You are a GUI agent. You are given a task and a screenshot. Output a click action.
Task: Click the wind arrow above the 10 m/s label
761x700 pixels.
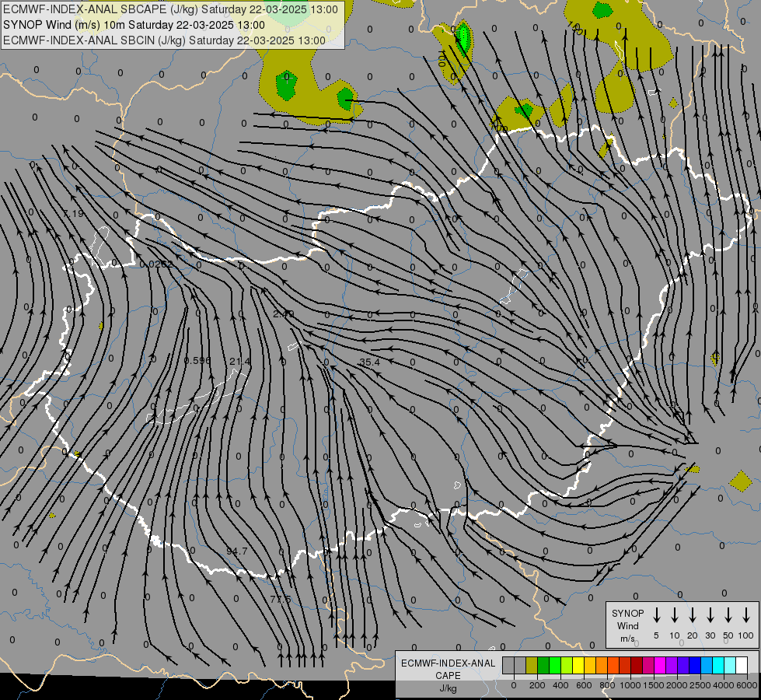[x=675, y=615]
